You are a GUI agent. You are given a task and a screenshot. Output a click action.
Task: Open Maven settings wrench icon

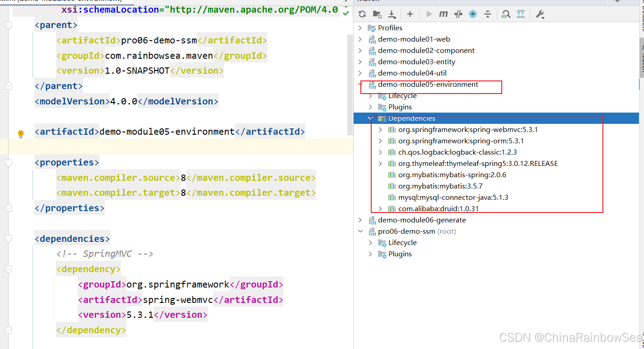click(x=540, y=14)
